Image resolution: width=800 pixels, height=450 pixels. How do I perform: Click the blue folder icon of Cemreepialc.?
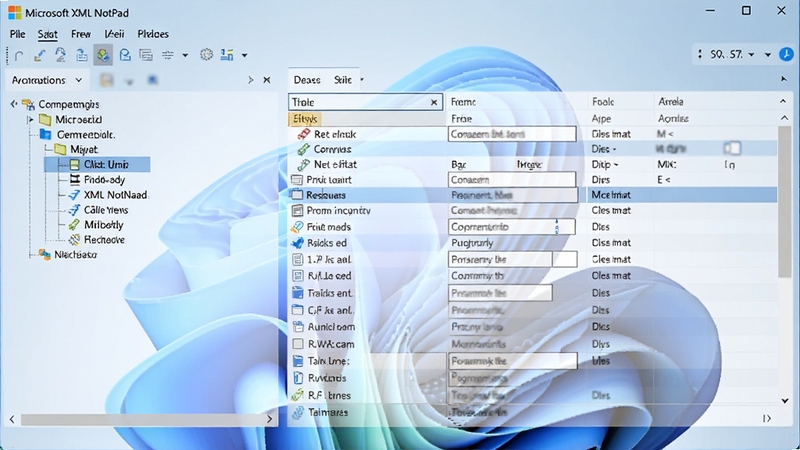click(x=45, y=134)
